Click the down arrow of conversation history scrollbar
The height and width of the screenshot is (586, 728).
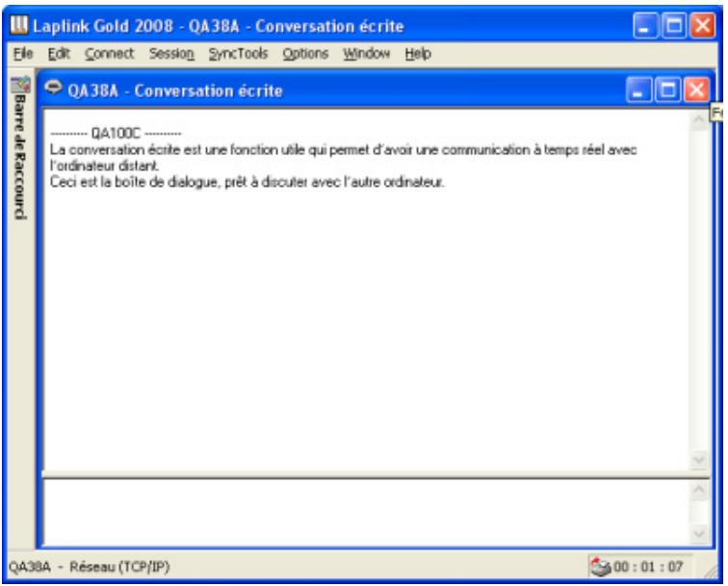(699, 460)
